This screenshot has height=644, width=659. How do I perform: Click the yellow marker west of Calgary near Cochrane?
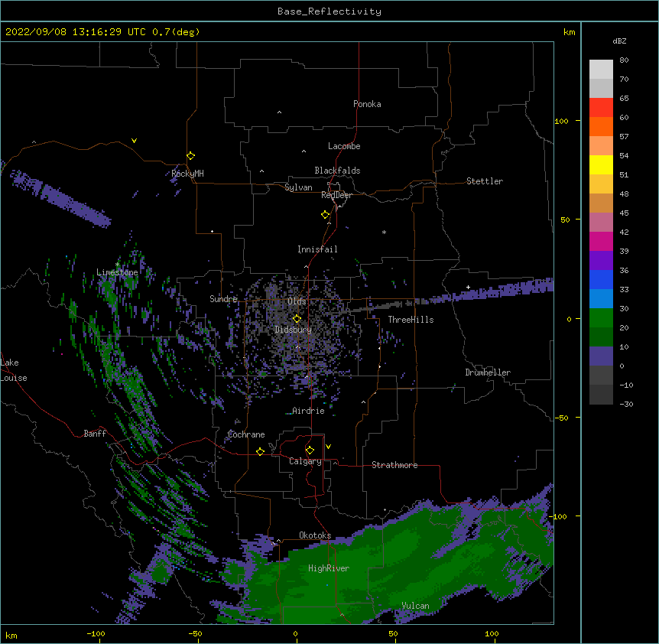[x=260, y=451]
